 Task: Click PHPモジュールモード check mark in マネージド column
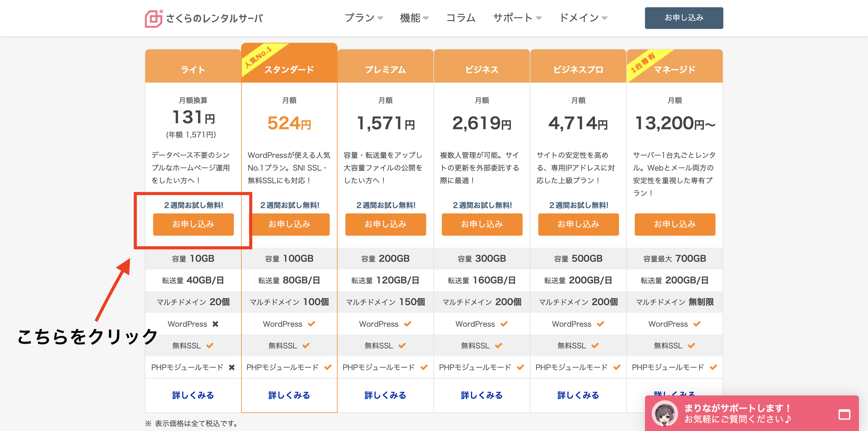pyautogui.click(x=713, y=367)
